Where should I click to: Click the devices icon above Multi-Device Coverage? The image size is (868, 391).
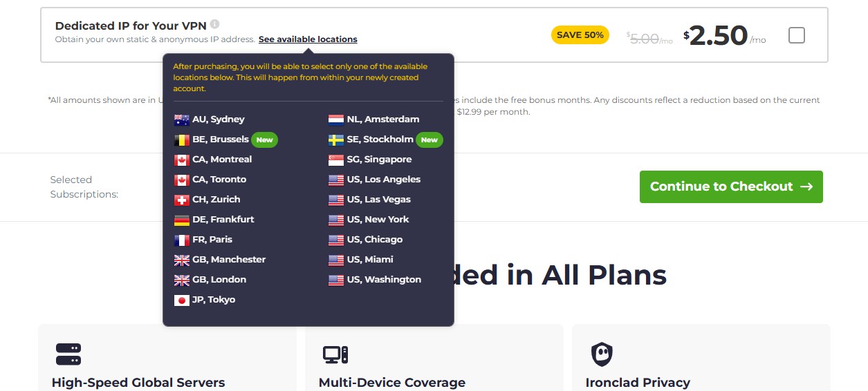tap(335, 354)
